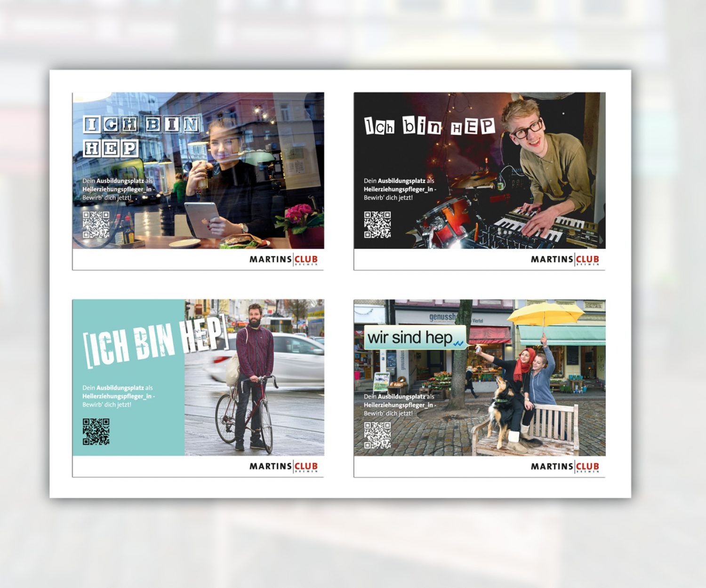Click the QR code on the yellow umbrella postcard
The height and width of the screenshot is (588, 706).
[x=377, y=435]
